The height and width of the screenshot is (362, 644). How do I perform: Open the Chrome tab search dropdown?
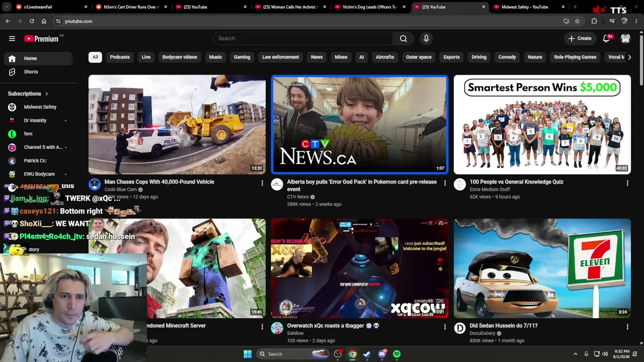tap(6, 7)
